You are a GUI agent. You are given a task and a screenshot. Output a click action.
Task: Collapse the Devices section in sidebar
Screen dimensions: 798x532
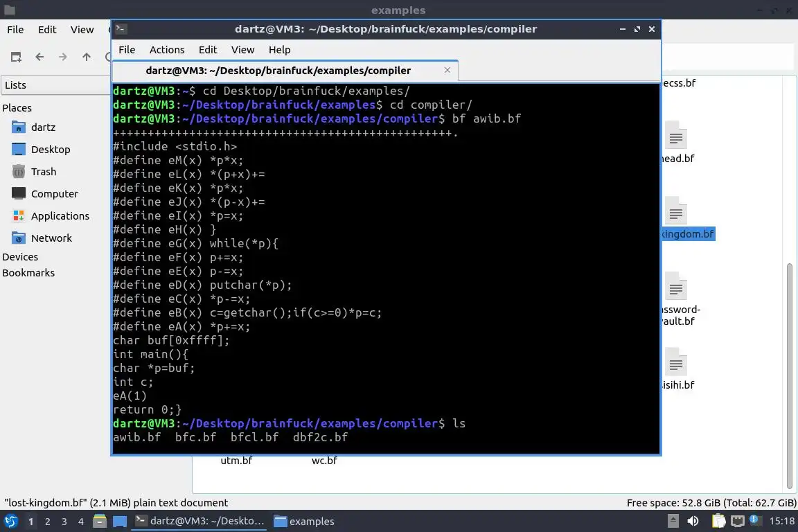click(20, 257)
